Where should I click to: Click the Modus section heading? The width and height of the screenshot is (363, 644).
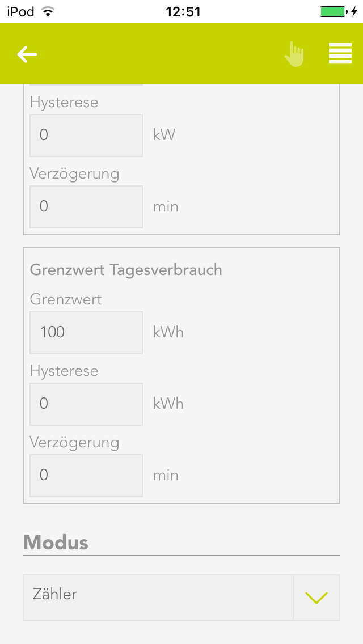[56, 543]
